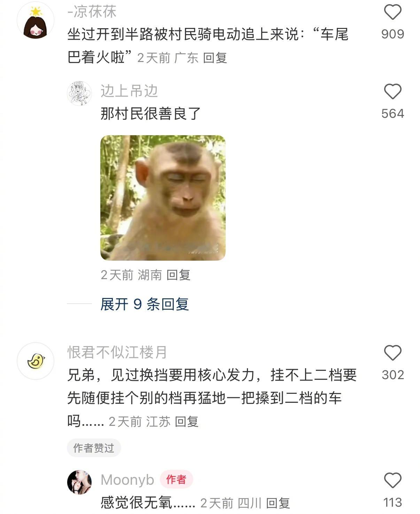Tap the 作者赞过 badge
Image resolution: width=420 pixels, height=514 pixels.
pyautogui.click(x=94, y=448)
